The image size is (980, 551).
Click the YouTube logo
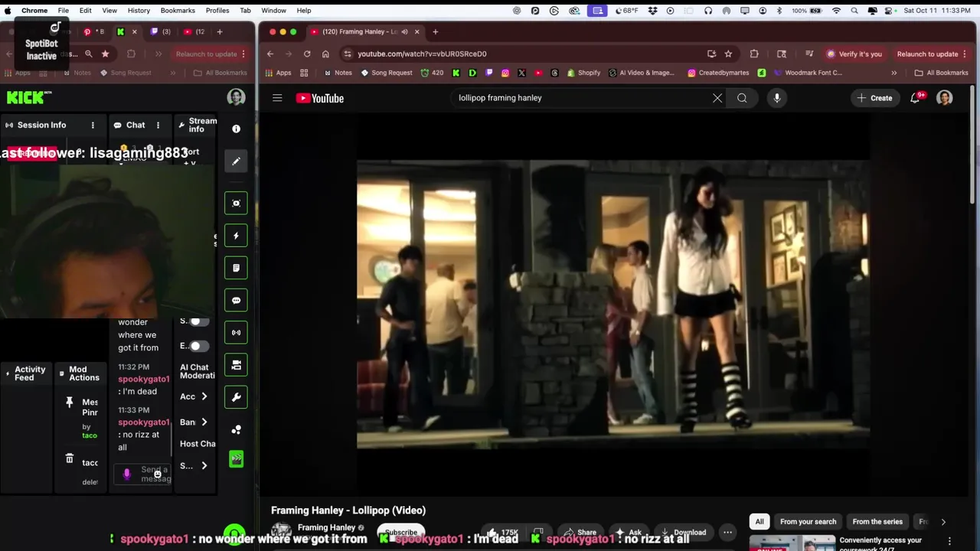[320, 98]
